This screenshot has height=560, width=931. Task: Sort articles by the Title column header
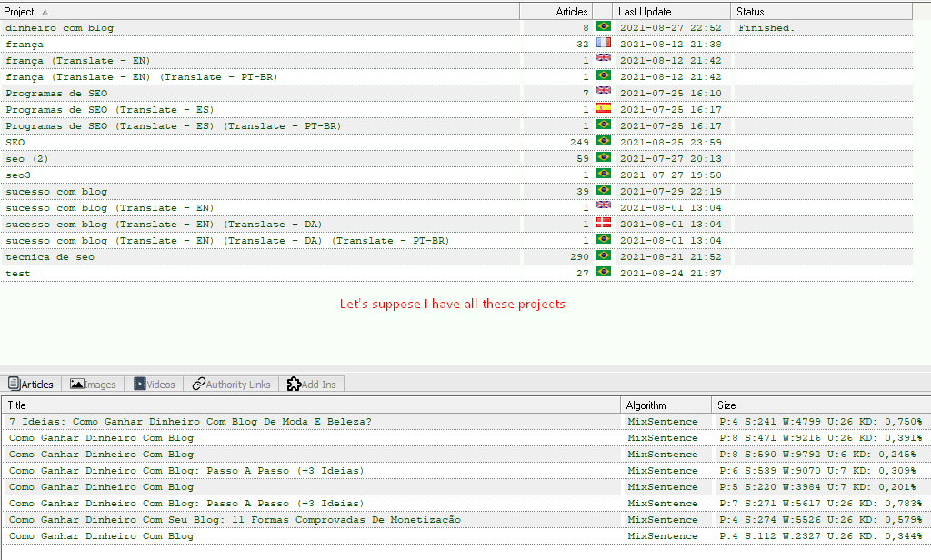point(311,405)
